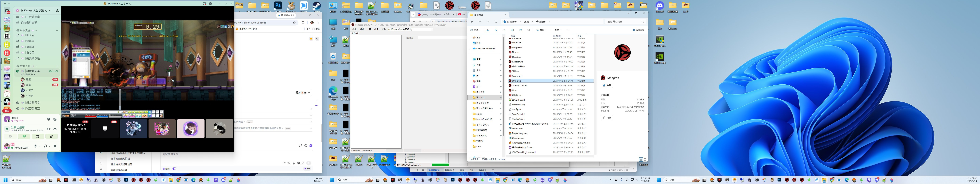Open a new File Explorer tab with plus

click(513, 15)
